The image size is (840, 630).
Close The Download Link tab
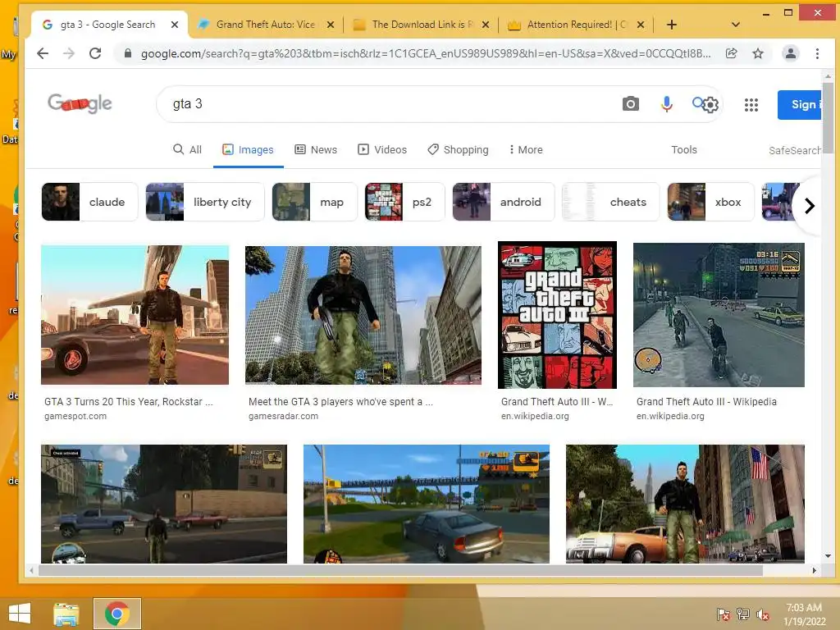[486, 25]
